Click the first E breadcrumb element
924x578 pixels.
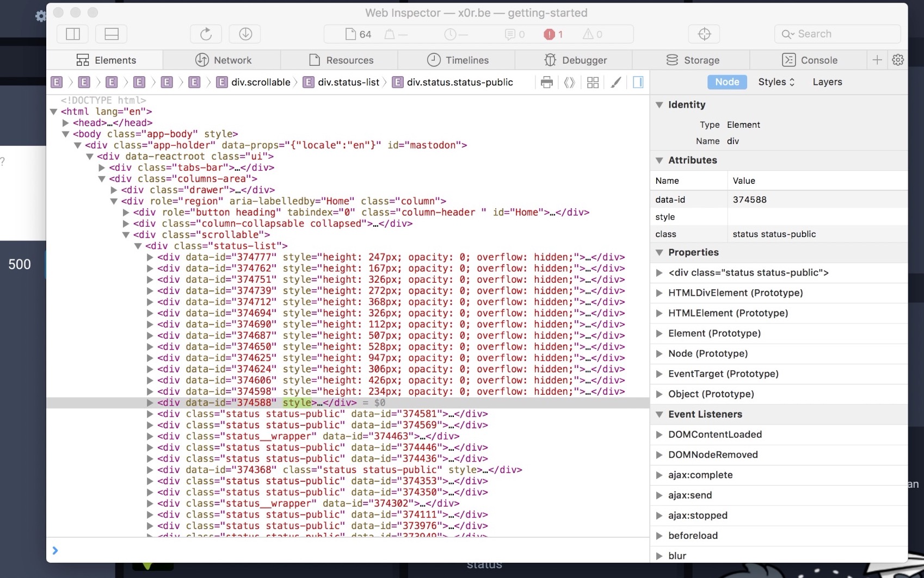click(x=57, y=83)
